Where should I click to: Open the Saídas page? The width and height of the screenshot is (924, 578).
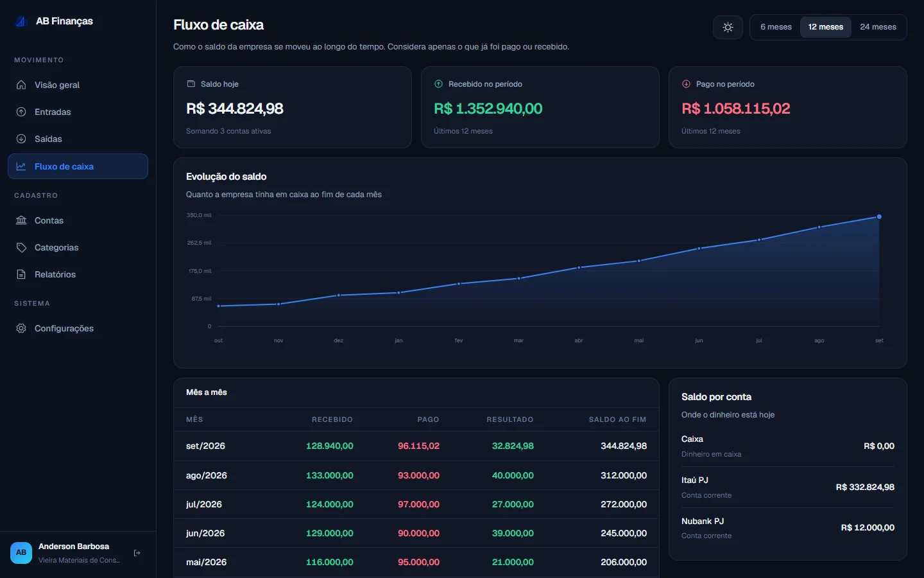78,139
